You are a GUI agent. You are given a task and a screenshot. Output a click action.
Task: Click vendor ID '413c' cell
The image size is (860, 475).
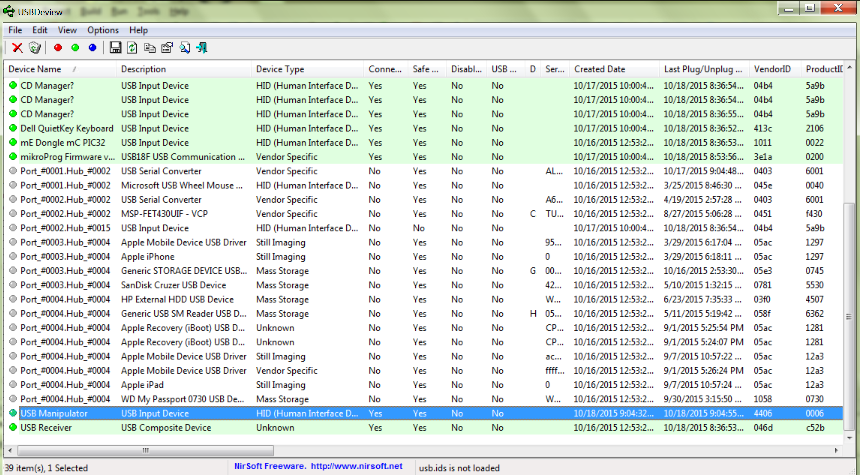tap(763, 128)
